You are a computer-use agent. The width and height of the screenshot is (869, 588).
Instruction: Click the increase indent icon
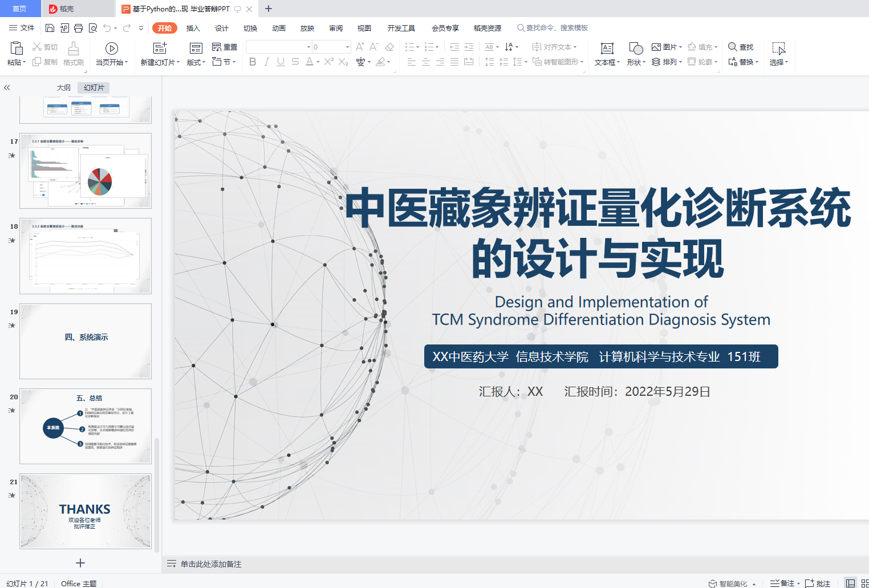[x=469, y=47]
